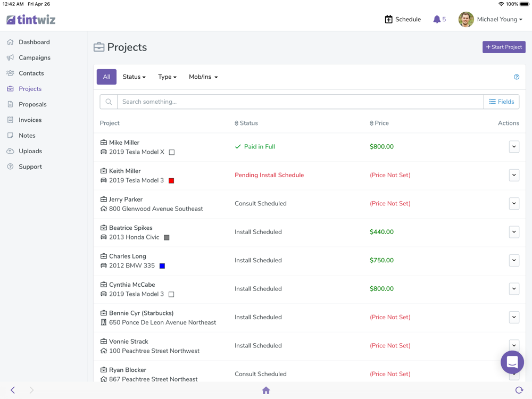Click the search magnifier icon
532x399 pixels.
pos(109,102)
